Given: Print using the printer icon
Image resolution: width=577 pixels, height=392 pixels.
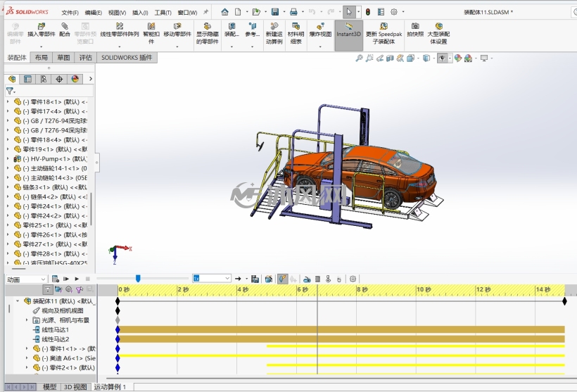Looking at the screenshot, I should coord(293,12).
